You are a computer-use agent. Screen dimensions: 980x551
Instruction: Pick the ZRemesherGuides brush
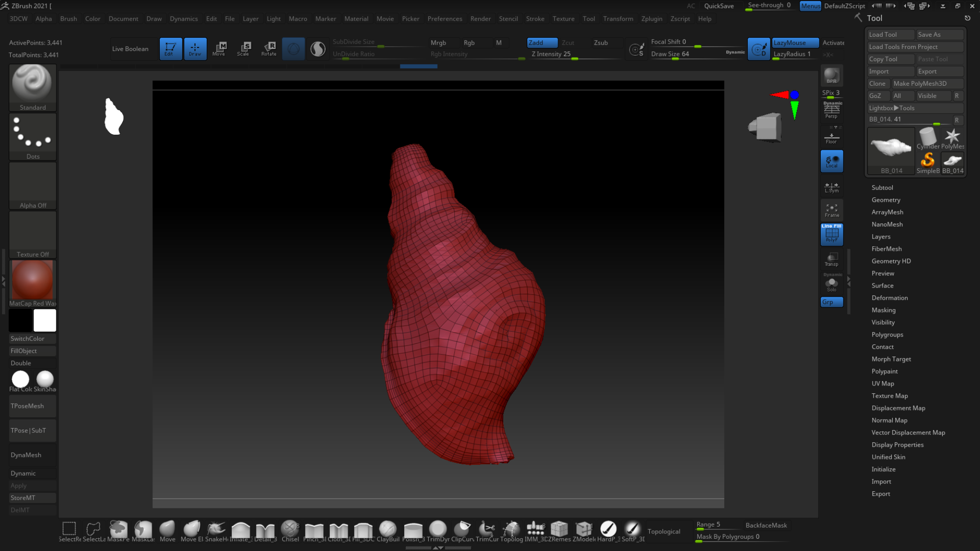click(x=560, y=531)
